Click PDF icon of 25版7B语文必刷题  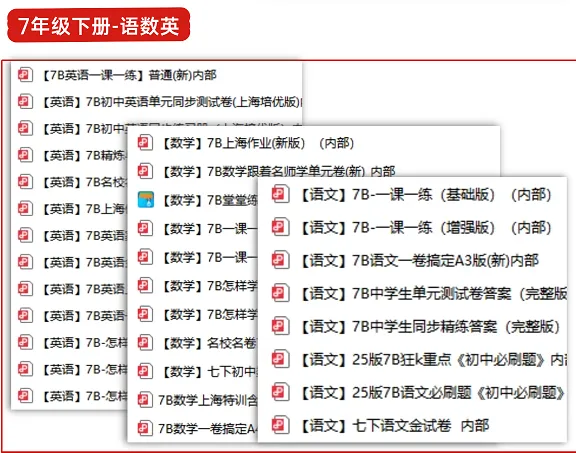(x=281, y=392)
